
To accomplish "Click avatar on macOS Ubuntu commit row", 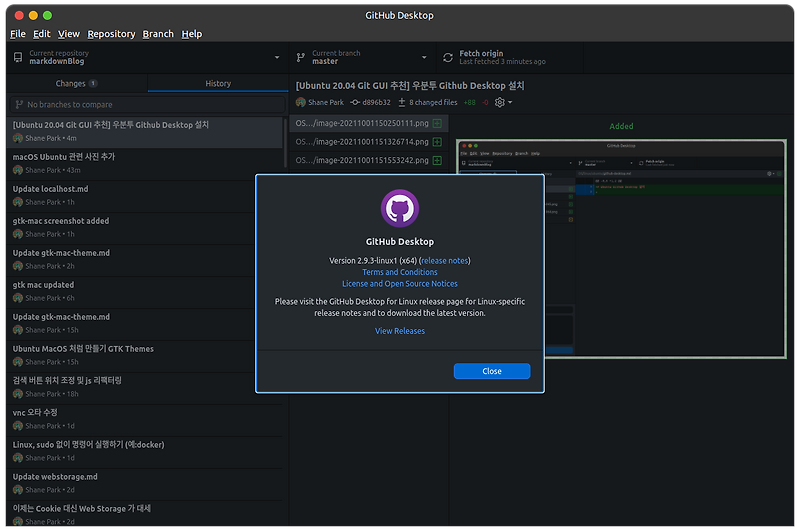I will pyautogui.click(x=18, y=170).
